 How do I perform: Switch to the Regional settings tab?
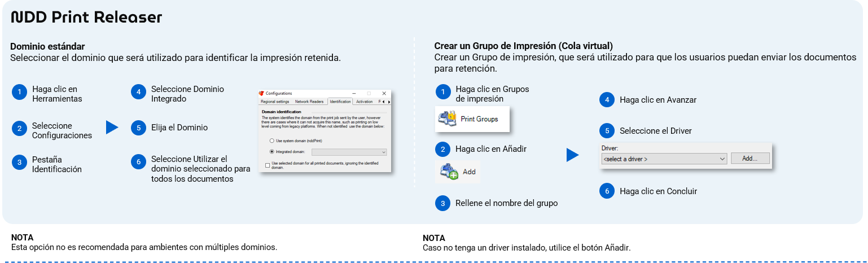tap(275, 102)
